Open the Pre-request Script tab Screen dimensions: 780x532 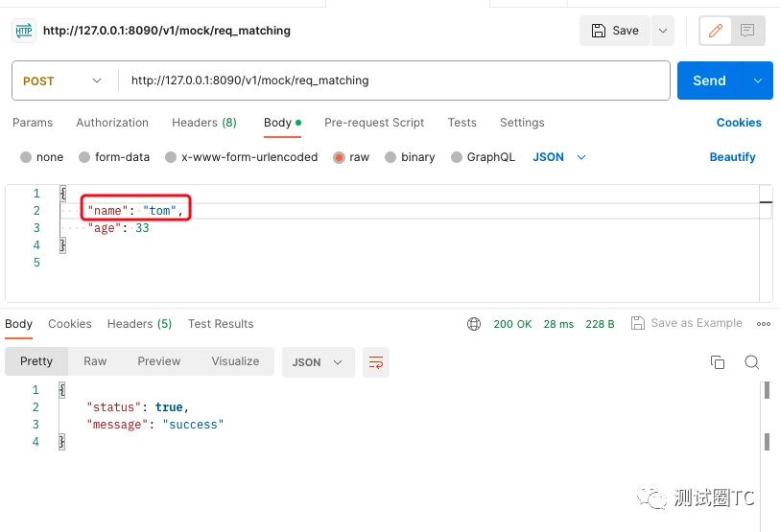click(x=374, y=123)
